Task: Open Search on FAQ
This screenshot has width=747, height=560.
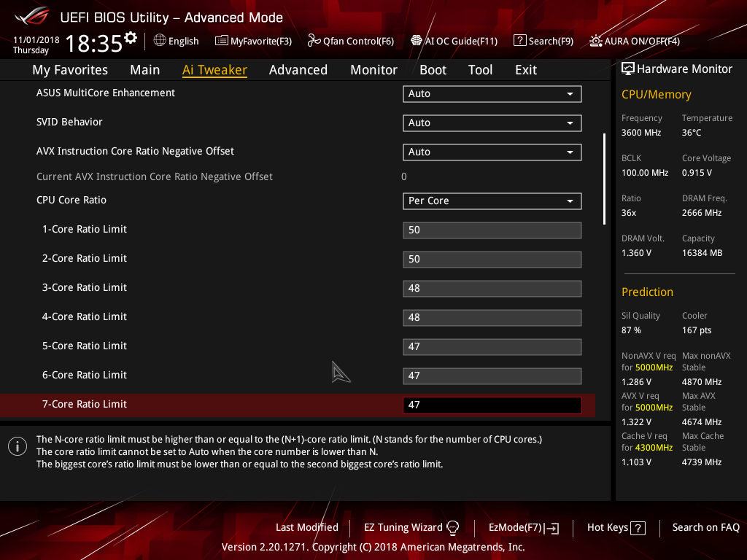Action: coord(705,528)
